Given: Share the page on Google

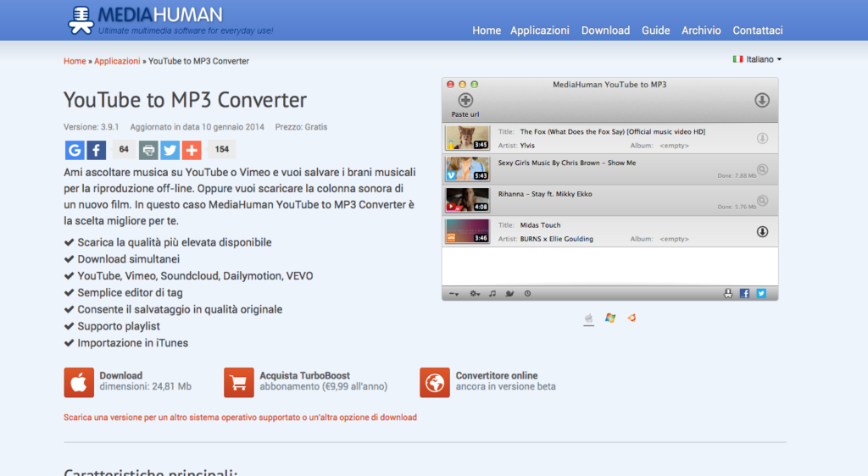Looking at the screenshot, I should coord(75,150).
